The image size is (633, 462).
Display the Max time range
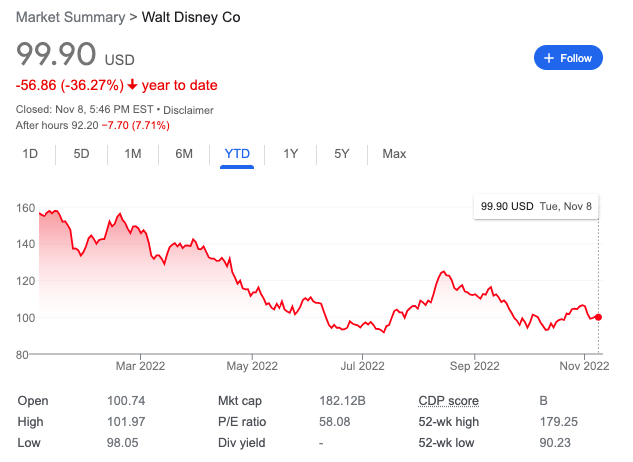[394, 154]
